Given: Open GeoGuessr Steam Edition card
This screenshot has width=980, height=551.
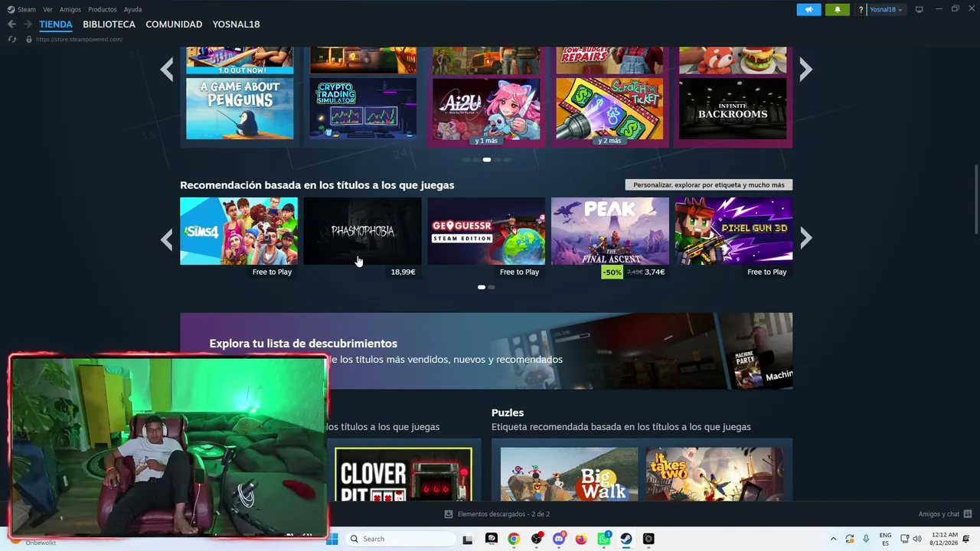Looking at the screenshot, I should 486,231.
